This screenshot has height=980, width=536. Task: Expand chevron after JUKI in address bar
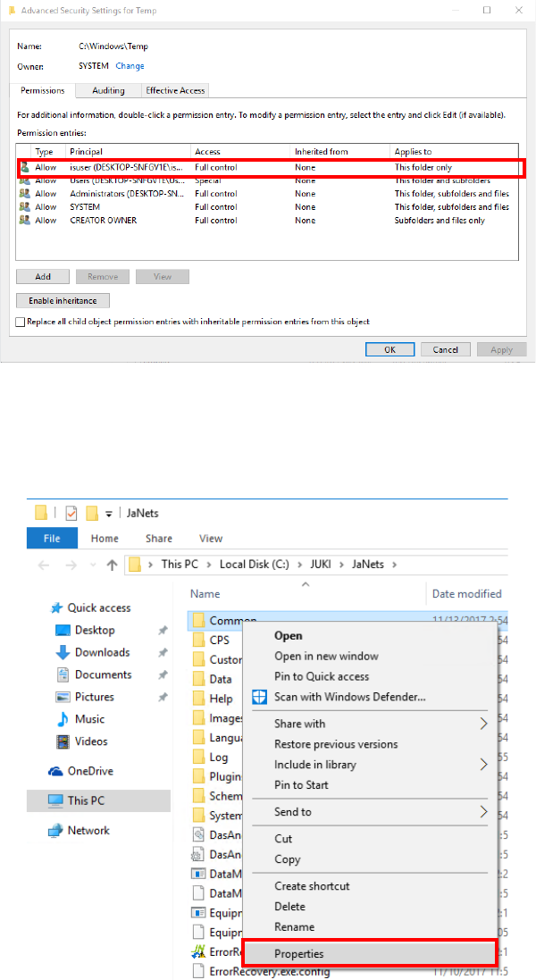(x=343, y=565)
